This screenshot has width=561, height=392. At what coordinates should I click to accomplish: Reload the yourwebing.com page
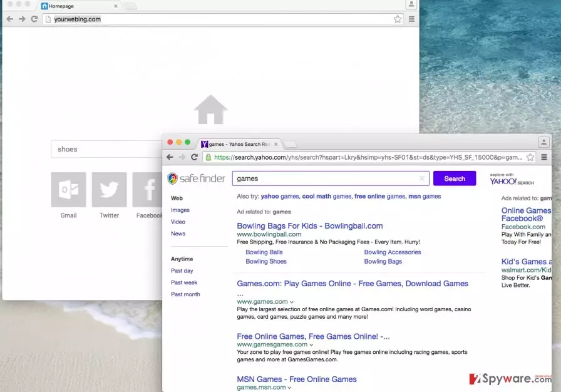pyautogui.click(x=34, y=19)
